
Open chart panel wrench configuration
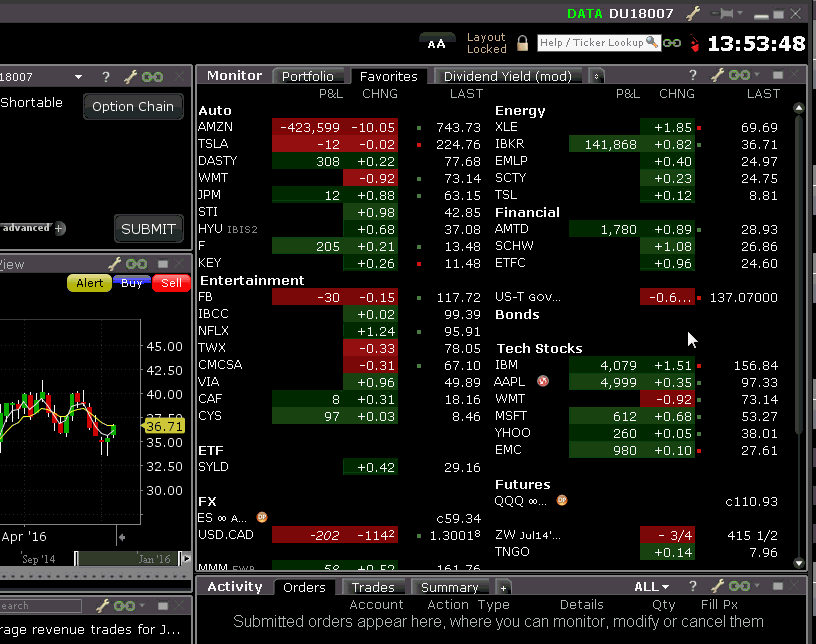[x=114, y=264]
